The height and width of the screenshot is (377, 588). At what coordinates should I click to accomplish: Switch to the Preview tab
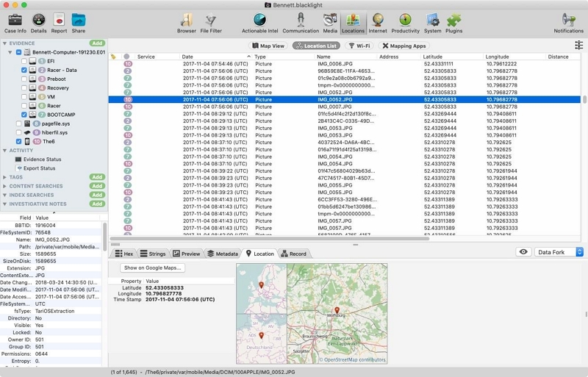tap(187, 254)
